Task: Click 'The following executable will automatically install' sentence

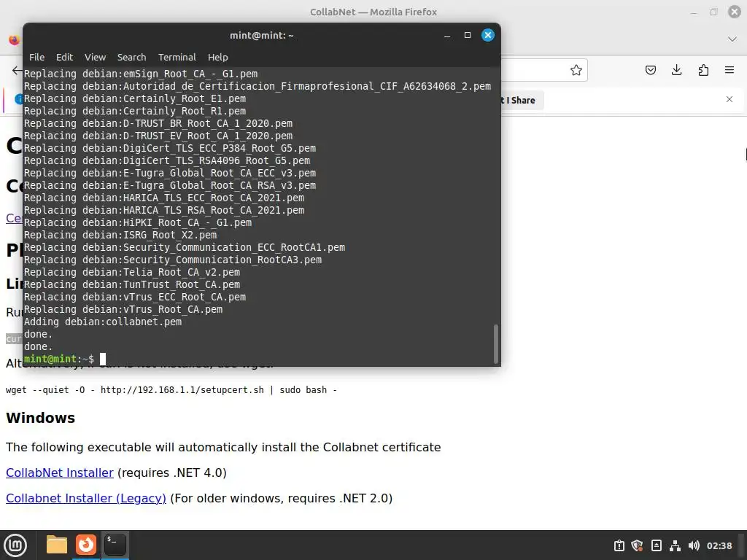Action: coord(223,447)
